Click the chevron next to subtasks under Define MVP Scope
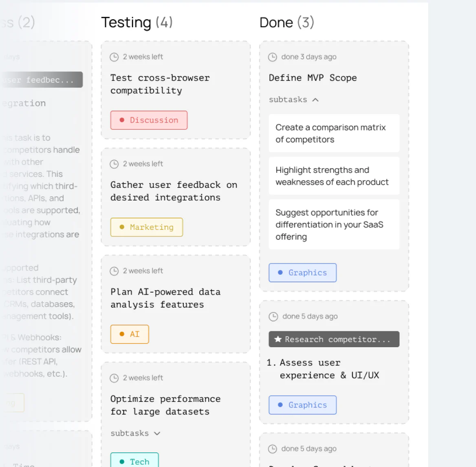476x467 pixels. click(315, 99)
